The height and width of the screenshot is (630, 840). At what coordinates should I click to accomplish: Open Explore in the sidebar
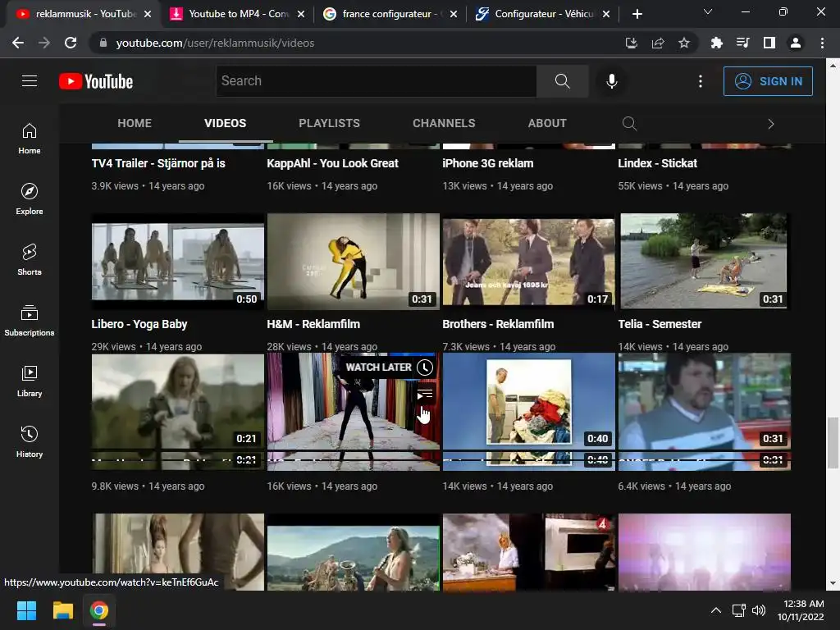30,199
